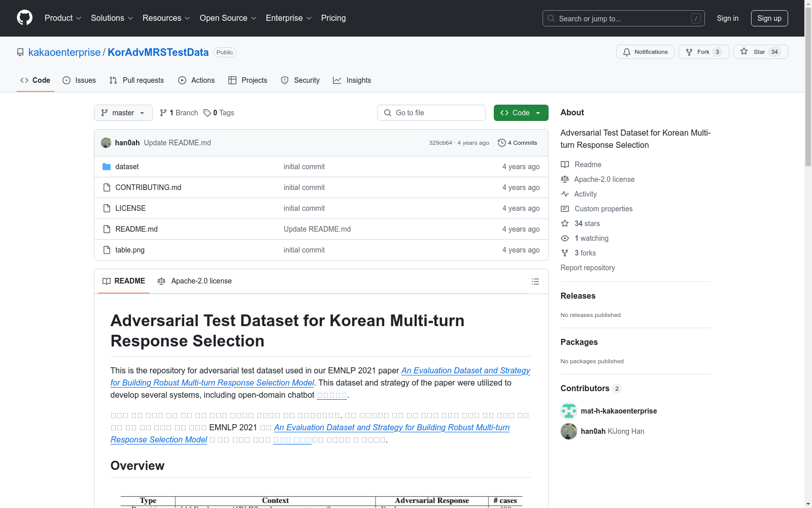Image resolution: width=812 pixels, height=508 pixels.
Task: Open the Pricing page
Action: pos(333,18)
